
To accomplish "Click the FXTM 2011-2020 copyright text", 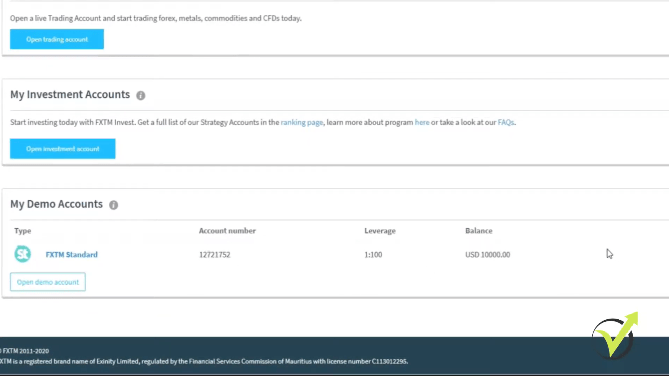I will (25, 351).
